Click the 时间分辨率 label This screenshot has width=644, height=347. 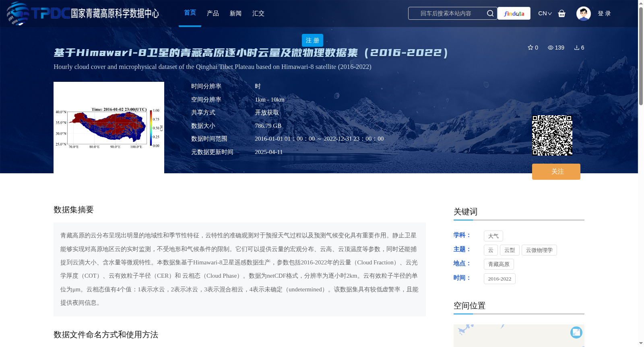206,86
